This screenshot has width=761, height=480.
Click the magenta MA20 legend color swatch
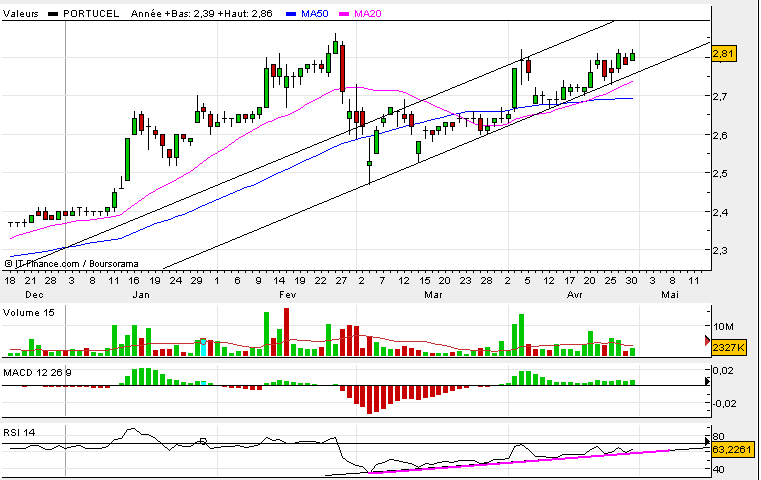344,14
